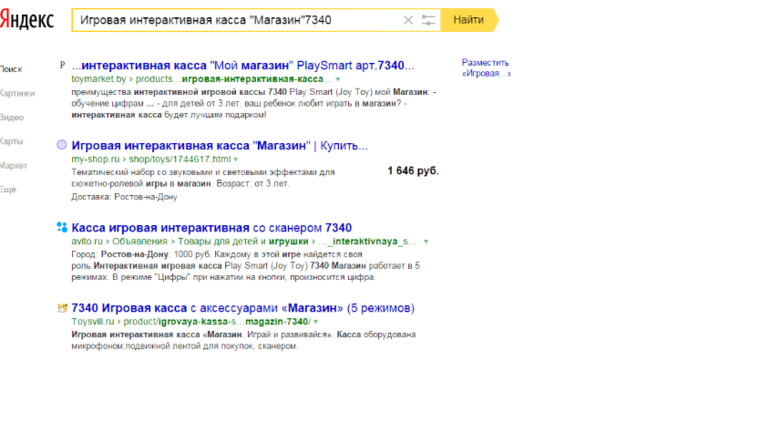770x433 pixels.
Task: Expand the green arrow after avito.ru URL
Action: pos(426,242)
